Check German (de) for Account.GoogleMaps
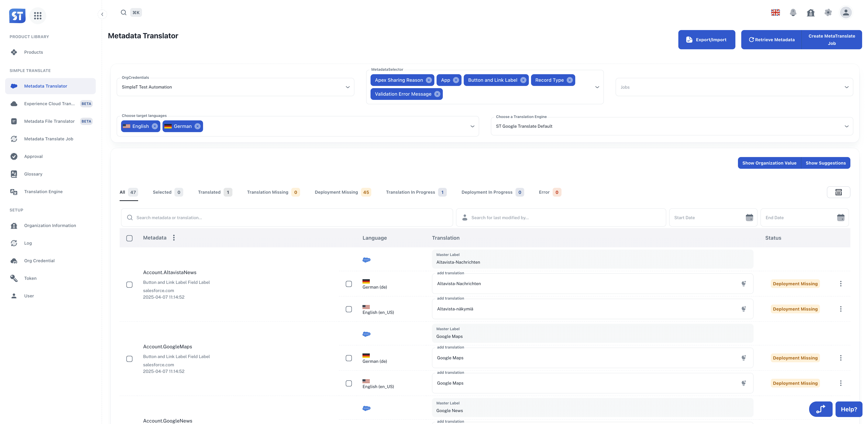Image resolution: width=868 pixels, height=424 pixels. 349,358
